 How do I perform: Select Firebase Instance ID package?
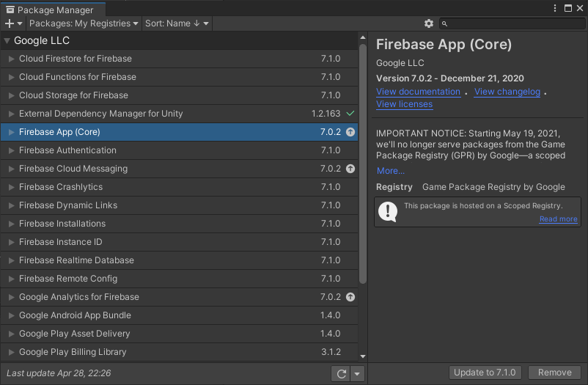pos(179,243)
